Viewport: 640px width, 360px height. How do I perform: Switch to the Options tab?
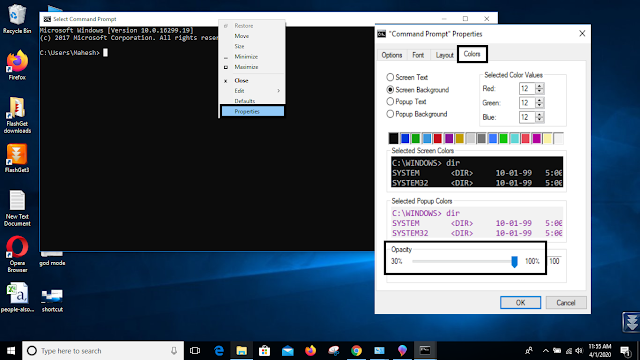[392, 55]
